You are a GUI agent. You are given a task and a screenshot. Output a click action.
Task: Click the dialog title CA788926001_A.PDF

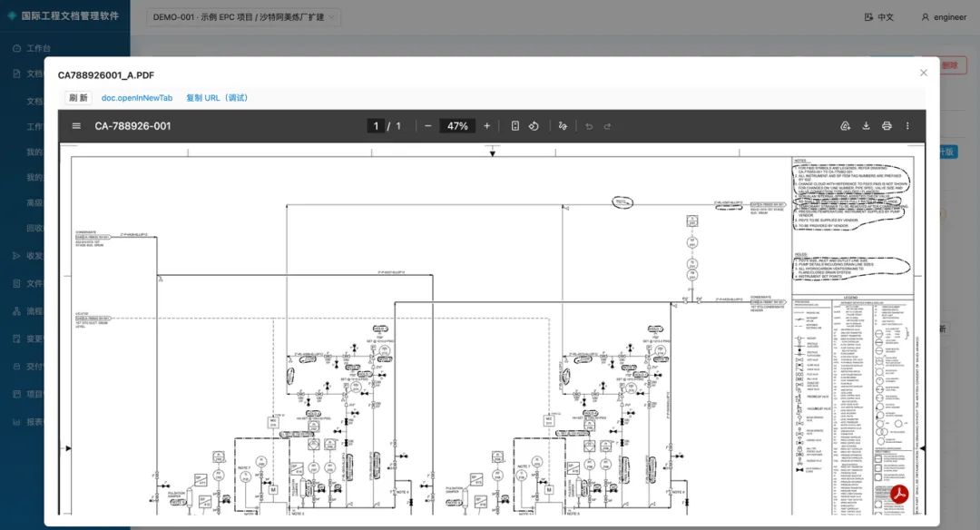(105, 75)
